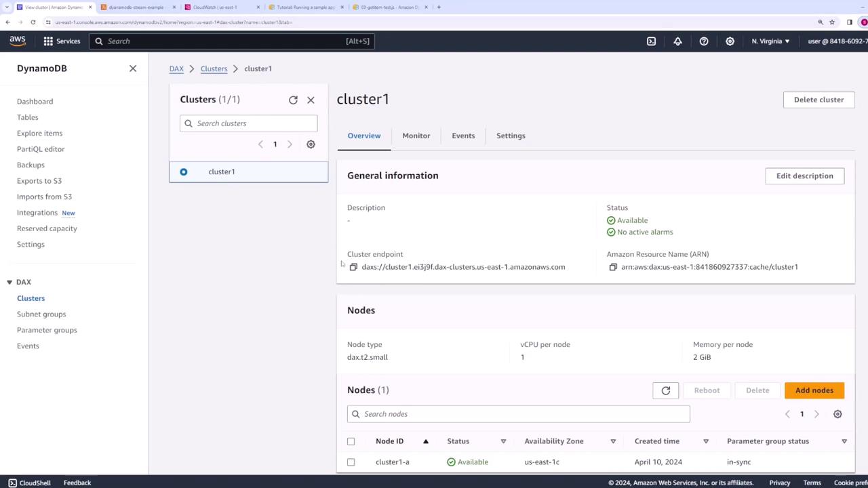Copy the cluster ARN
This screenshot has height=488, width=868.
click(x=613, y=267)
